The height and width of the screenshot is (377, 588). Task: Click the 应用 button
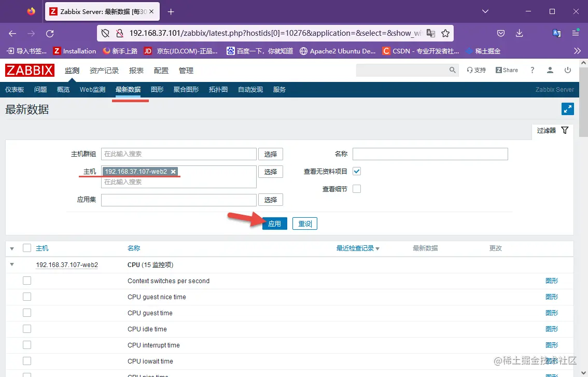tap(274, 224)
